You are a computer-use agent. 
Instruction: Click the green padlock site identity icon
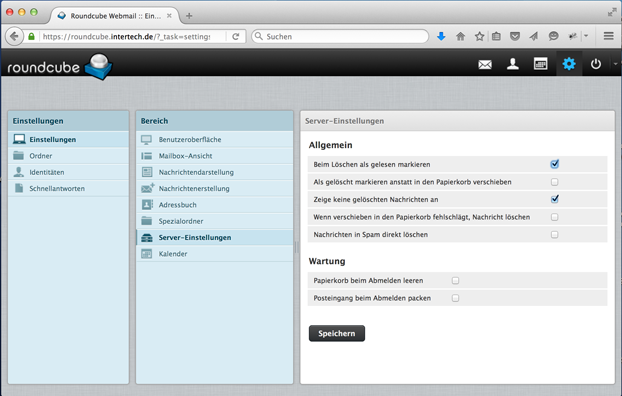coord(31,37)
